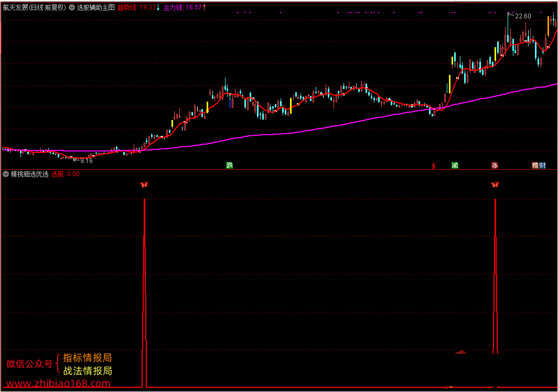The image size is (558, 392).
Task: Click the red 涨 event marker
Action: pyautogui.click(x=495, y=165)
